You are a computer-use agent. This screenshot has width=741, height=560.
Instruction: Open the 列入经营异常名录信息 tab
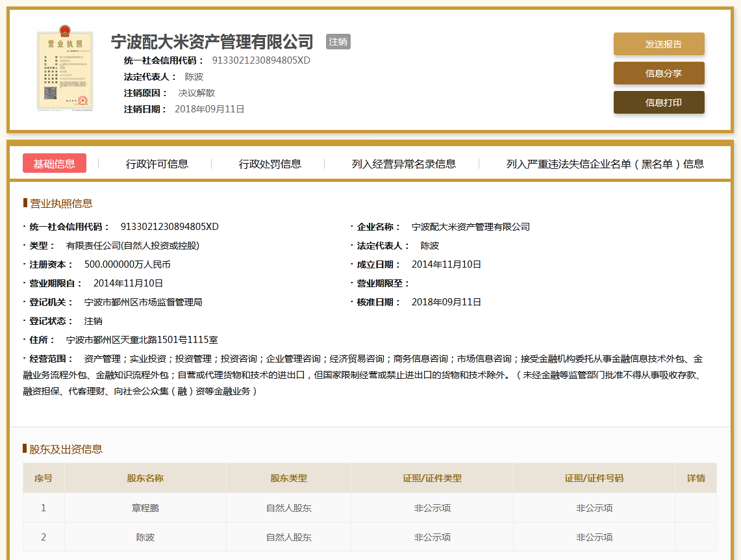(403, 164)
